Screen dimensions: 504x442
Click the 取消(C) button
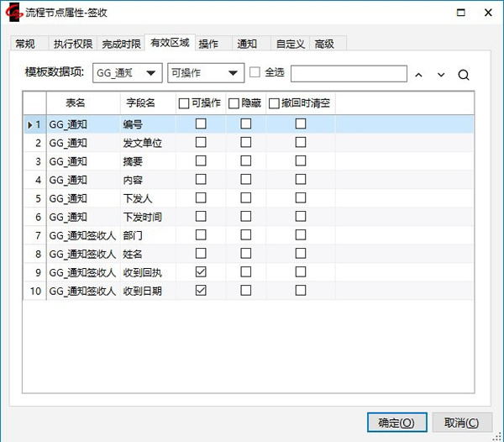pyautogui.click(x=461, y=423)
